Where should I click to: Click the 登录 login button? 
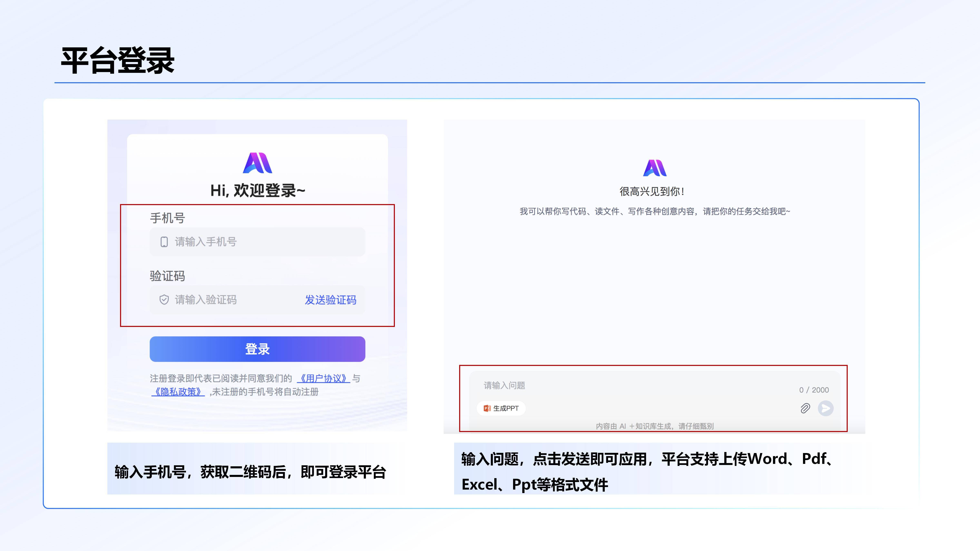tap(257, 349)
